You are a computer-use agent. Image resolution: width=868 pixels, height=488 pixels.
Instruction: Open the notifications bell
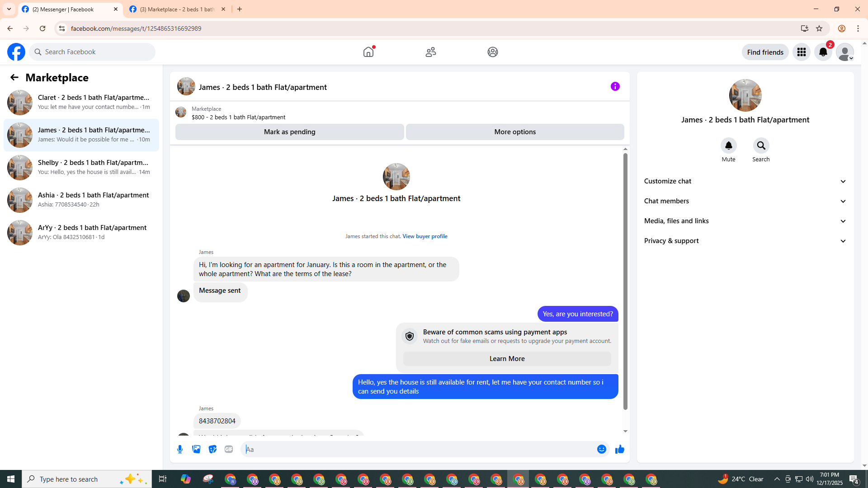click(x=823, y=52)
